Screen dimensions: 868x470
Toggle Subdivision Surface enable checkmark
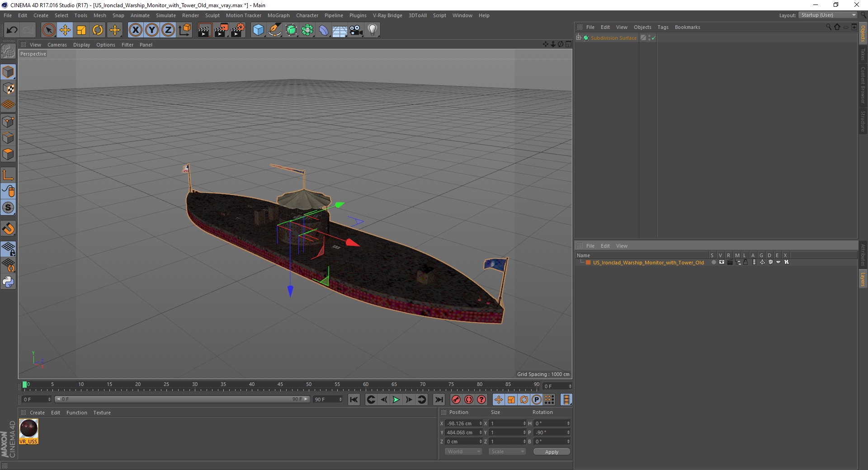point(653,38)
